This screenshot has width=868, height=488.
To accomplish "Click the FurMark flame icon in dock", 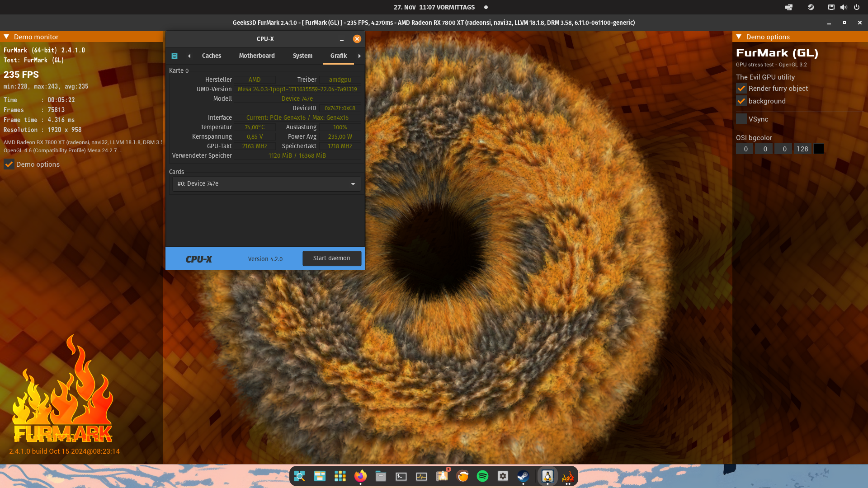I will pos(568,476).
